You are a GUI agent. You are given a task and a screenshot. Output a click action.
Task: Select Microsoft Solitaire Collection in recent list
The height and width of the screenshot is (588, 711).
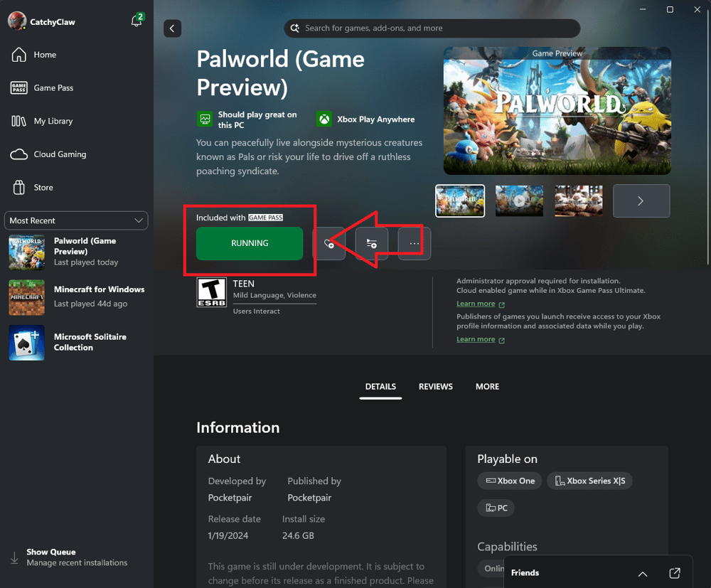point(76,342)
